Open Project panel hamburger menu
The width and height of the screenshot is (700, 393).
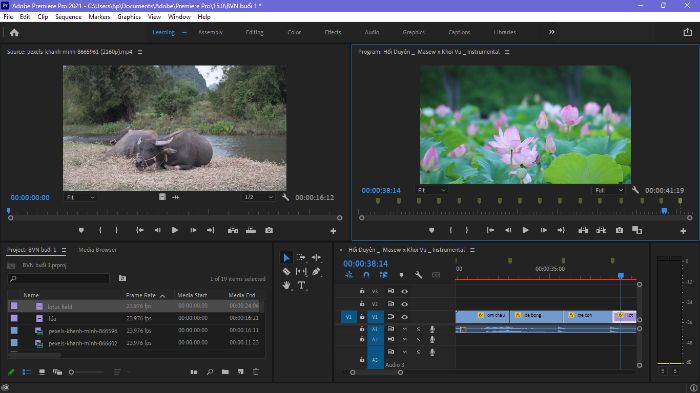point(64,250)
